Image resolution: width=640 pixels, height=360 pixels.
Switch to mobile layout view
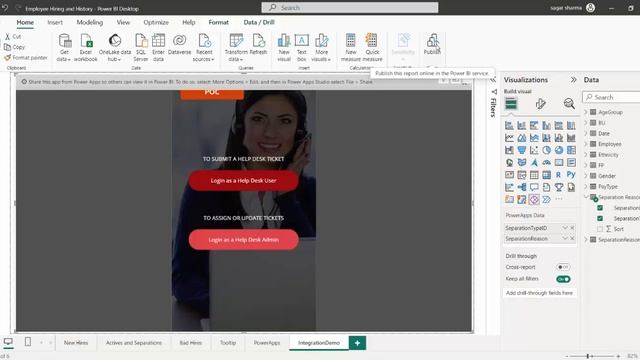pos(28,342)
